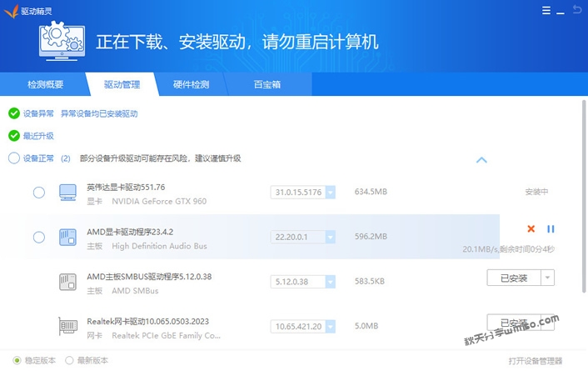Select the AMD显卡驱动程序23.4.2 row checkbox

[39, 238]
